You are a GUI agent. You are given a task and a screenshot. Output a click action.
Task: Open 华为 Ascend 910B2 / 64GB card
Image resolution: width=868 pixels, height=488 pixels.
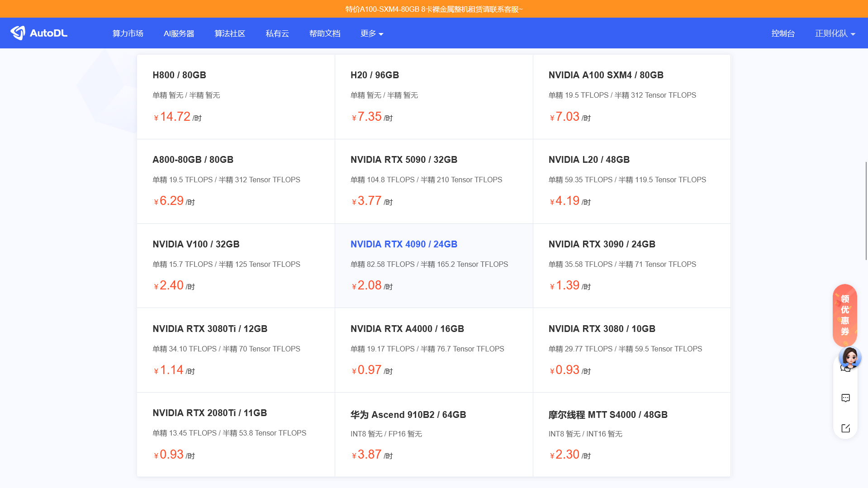coord(434,435)
